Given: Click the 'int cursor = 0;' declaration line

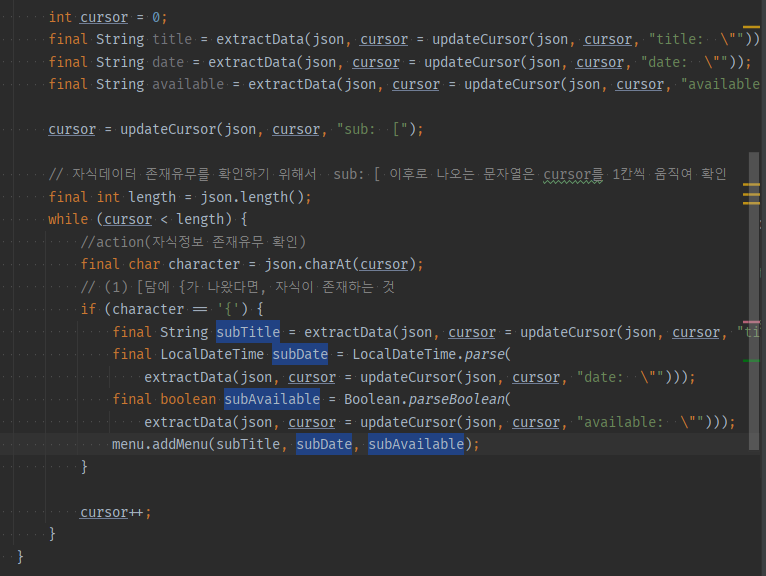Looking at the screenshot, I should [x=108, y=17].
